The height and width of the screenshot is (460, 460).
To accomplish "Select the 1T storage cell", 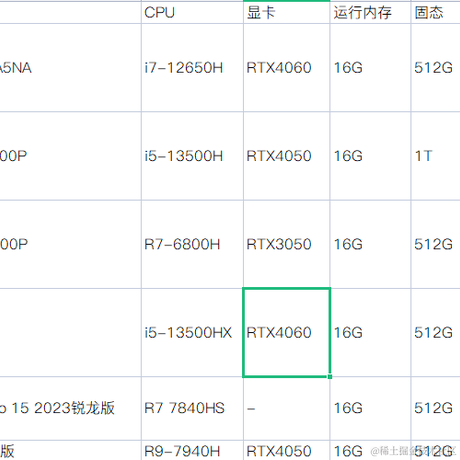I will click(436, 156).
